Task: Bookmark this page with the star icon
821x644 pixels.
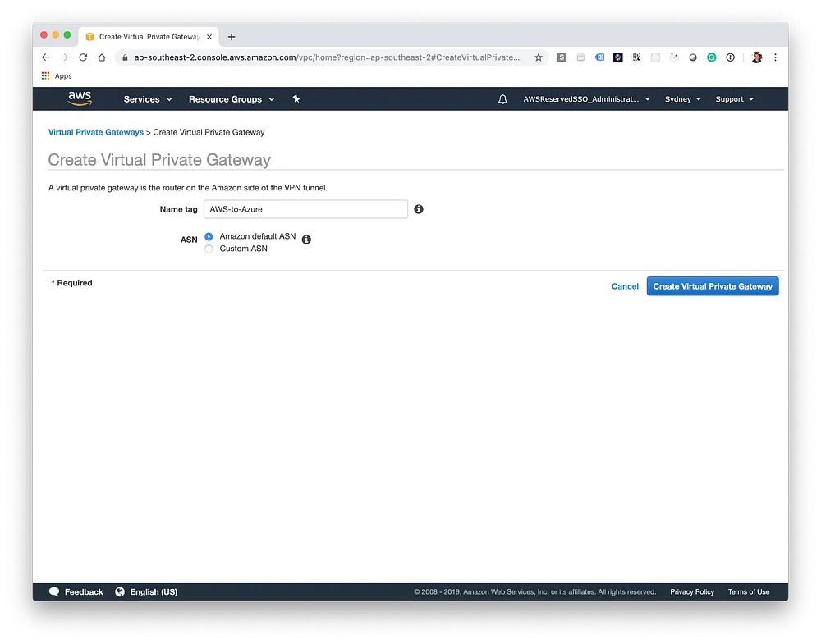Action: pos(539,57)
